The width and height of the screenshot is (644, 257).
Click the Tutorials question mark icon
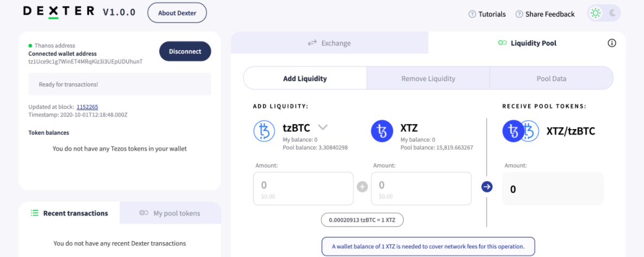(472, 14)
